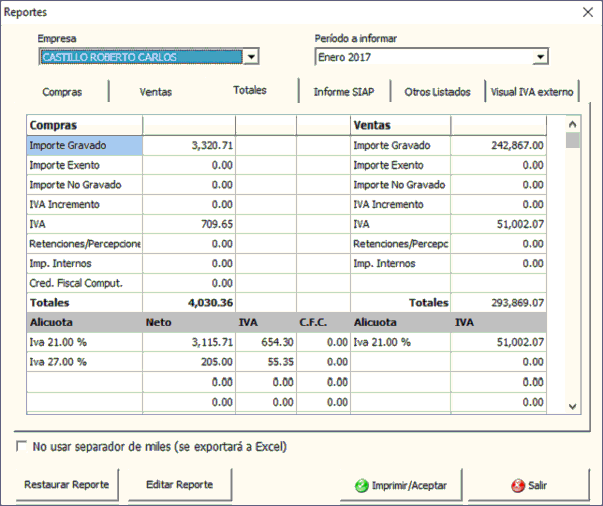Select the Importe Gravado cell under Compras
603x506 pixels.
(84, 145)
